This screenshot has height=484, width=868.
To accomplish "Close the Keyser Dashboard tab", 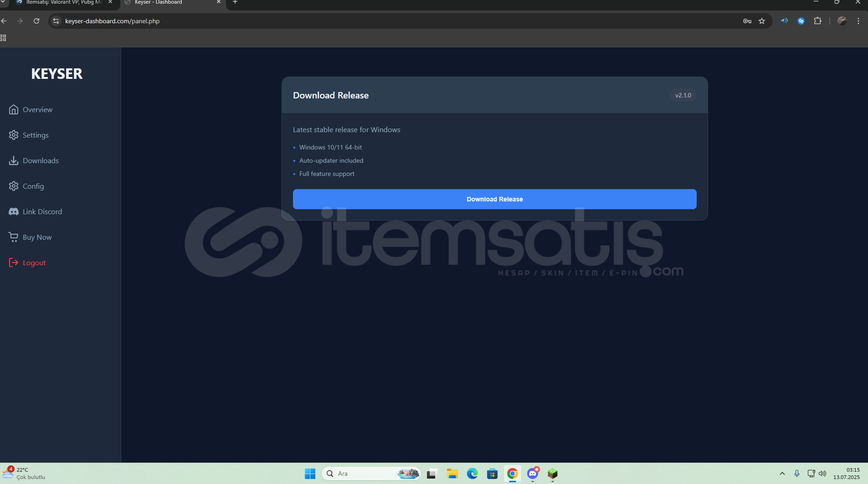I will pyautogui.click(x=219, y=2).
